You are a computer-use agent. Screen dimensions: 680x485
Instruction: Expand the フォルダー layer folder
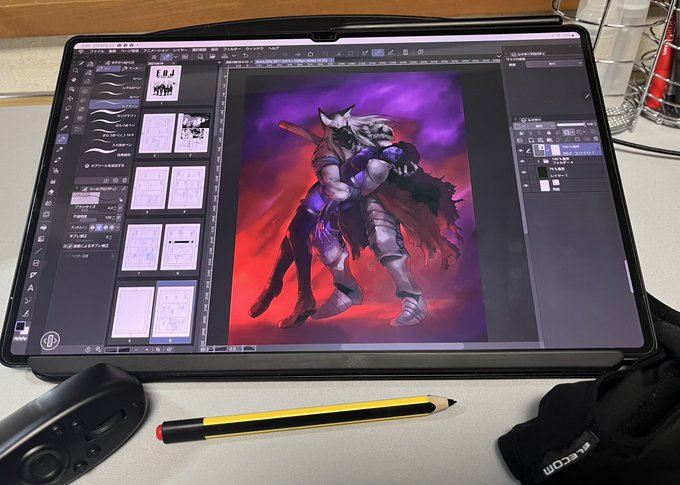tap(538, 161)
